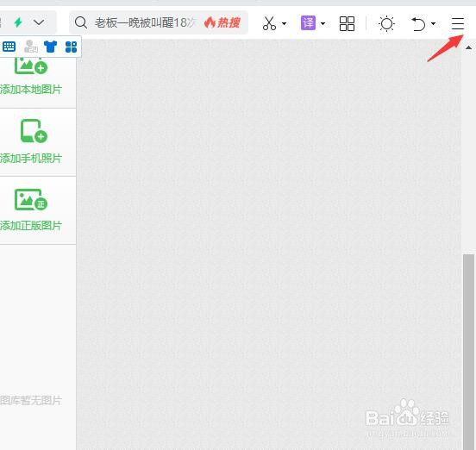
Task: Click the vertical scrollbar thumb
Action: [x=468, y=352]
